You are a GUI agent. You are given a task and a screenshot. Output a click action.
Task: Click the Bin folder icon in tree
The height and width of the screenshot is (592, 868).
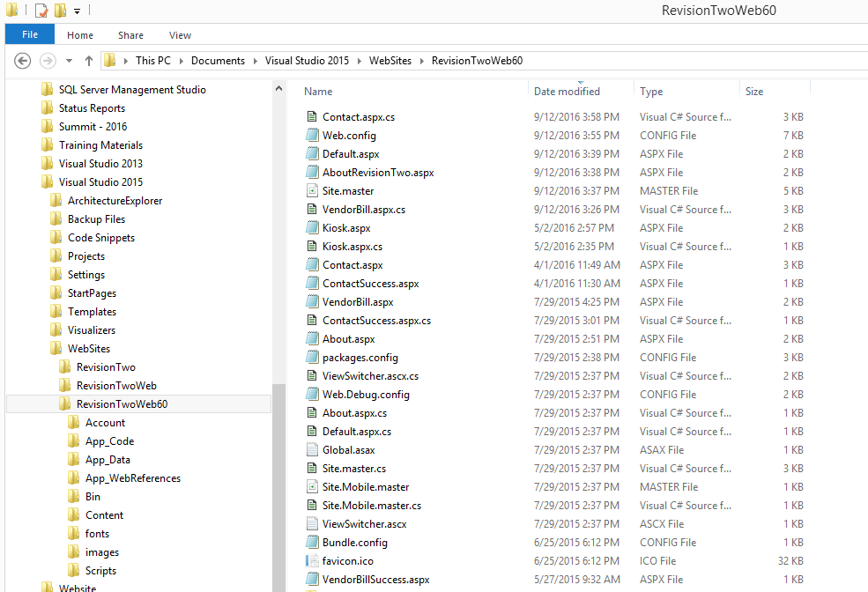tap(74, 496)
